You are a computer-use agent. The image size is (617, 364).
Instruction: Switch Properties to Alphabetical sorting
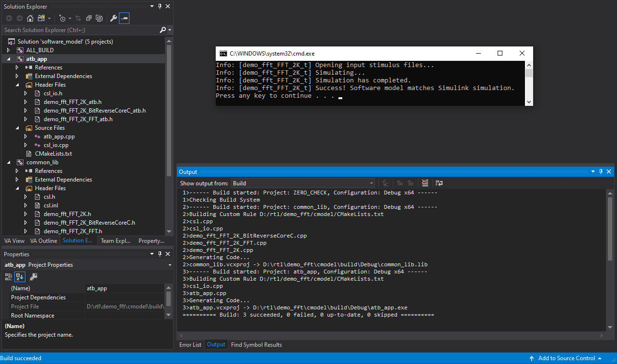click(20, 276)
